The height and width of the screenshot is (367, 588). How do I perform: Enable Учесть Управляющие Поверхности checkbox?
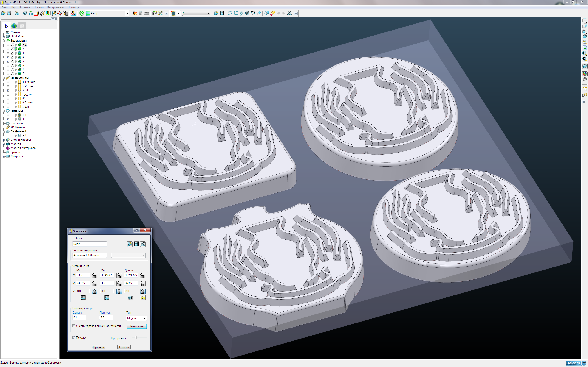pyautogui.click(x=74, y=326)
